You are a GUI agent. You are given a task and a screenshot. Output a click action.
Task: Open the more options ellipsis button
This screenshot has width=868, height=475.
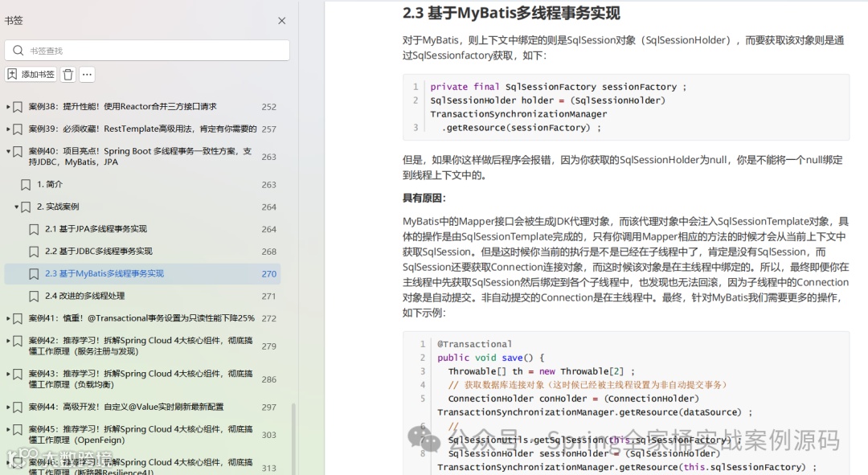coord(87,74)
